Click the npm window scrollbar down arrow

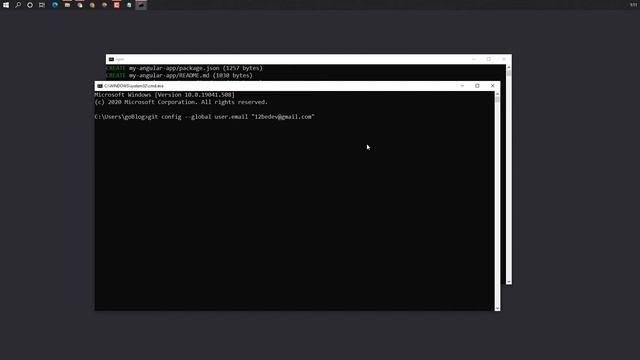(x=509, y=282)
